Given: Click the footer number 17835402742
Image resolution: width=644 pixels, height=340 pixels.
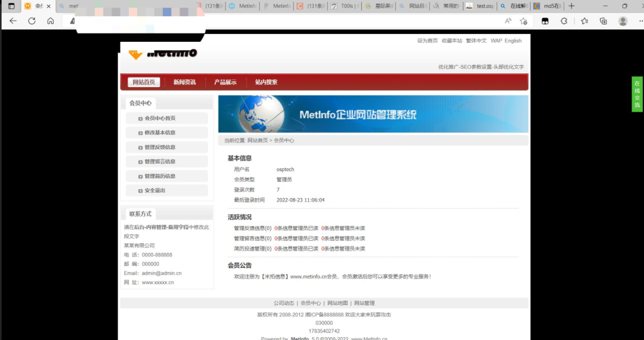Looking at the screenshot, I should [324, 331].
